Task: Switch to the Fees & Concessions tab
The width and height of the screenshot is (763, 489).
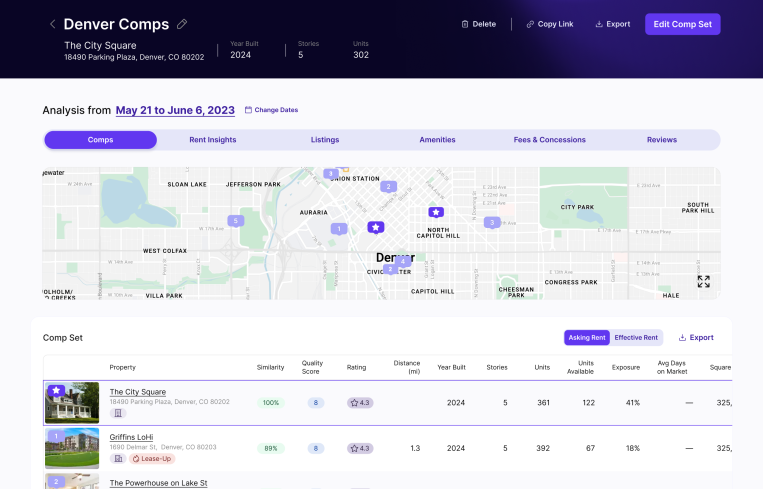Action: (549, 140)
